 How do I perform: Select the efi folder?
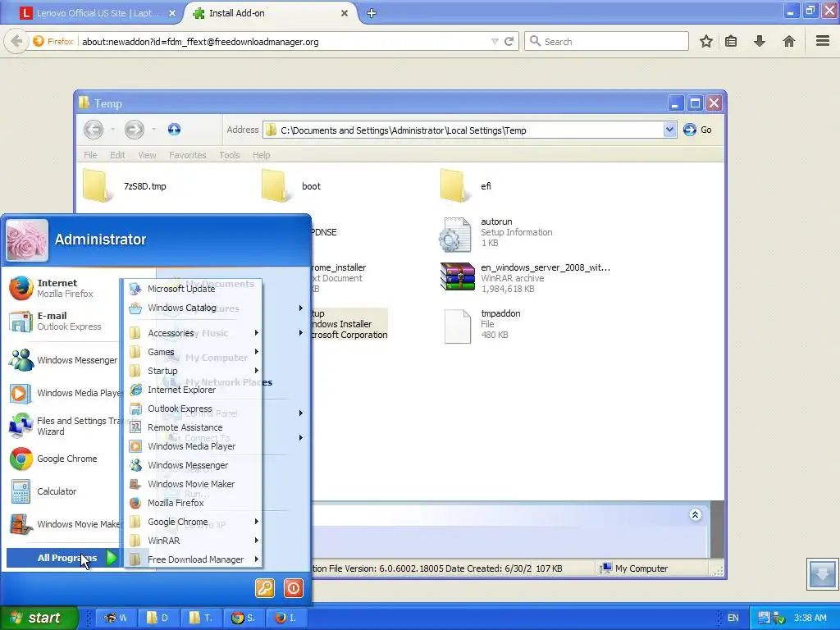coord(466,186)
